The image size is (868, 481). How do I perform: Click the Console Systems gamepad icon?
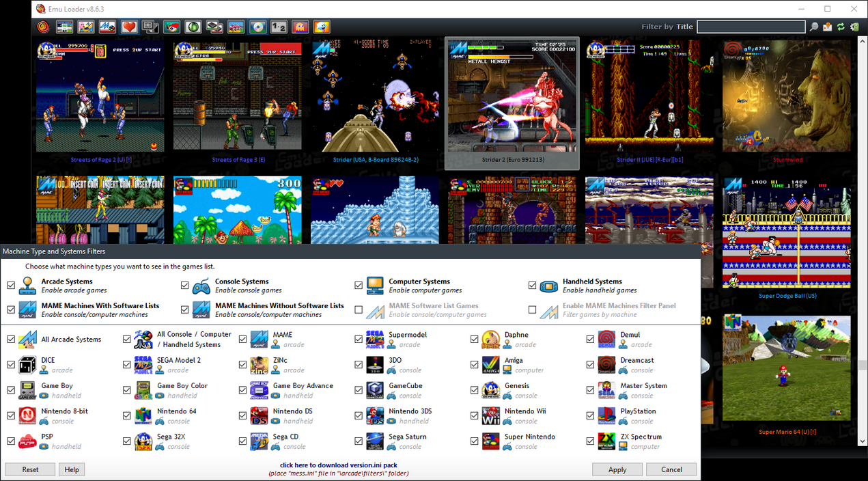pos(201,286)
